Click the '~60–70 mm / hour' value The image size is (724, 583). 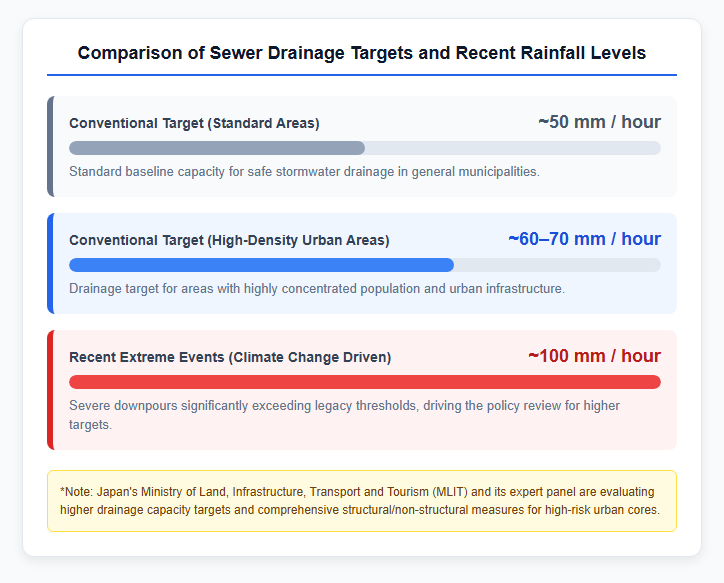[x=585, y=239]
